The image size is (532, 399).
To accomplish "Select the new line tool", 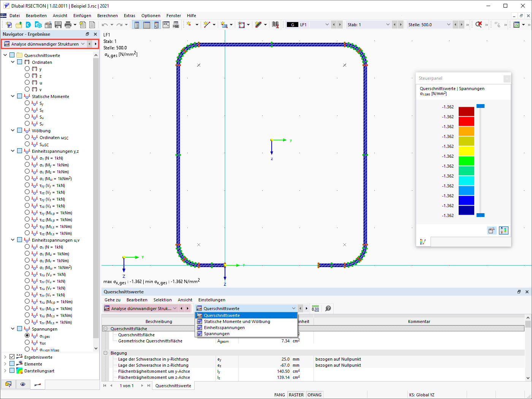I will (207, 25).
